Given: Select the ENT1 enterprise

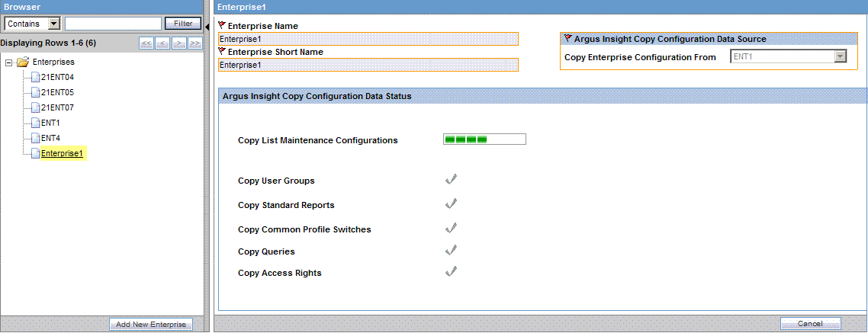Looking at the screenshot, I should [x=50, y=123].
